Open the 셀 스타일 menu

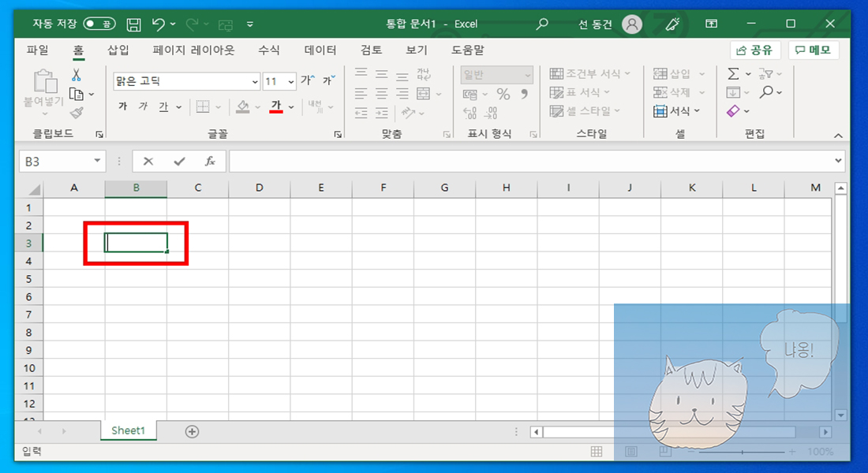tap(586, 110)
